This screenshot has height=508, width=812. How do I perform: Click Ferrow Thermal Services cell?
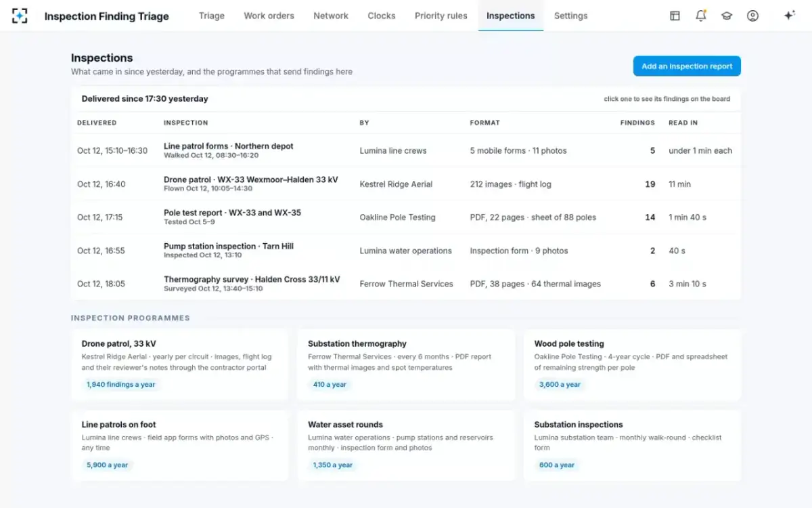click(406, 284)
